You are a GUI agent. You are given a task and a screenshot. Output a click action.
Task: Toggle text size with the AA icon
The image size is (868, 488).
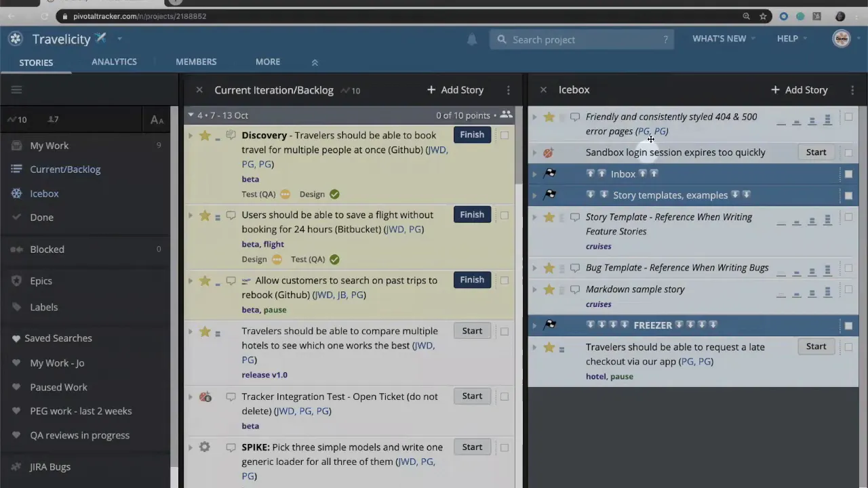pos(157,120)
